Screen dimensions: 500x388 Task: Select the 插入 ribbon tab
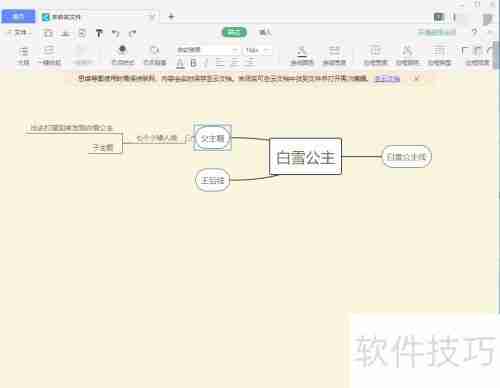pos(265,32)
